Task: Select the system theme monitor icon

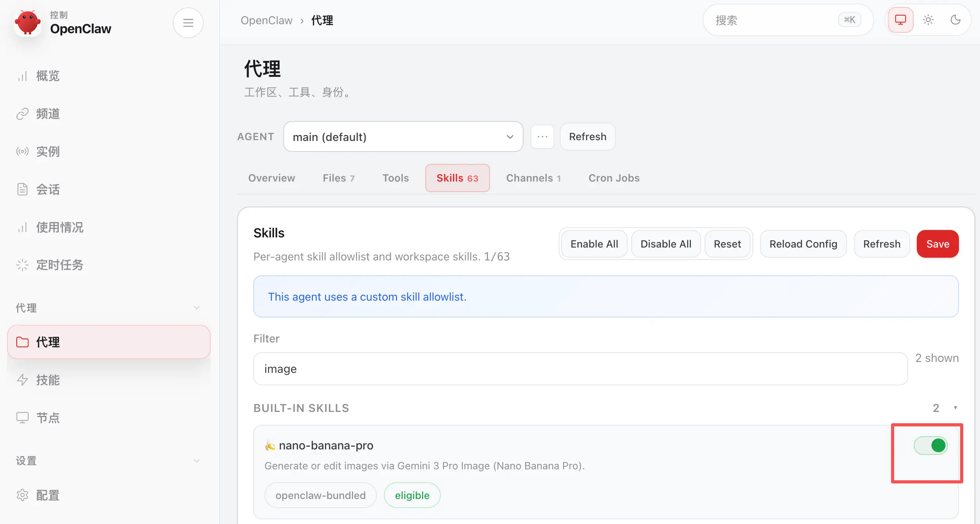Action: click(900, 20)
